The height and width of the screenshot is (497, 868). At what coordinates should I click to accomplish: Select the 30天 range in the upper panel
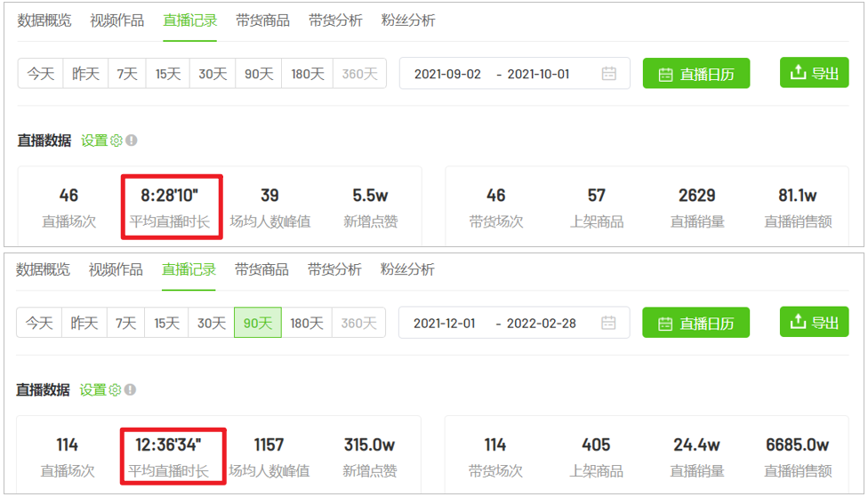(213, 74)
